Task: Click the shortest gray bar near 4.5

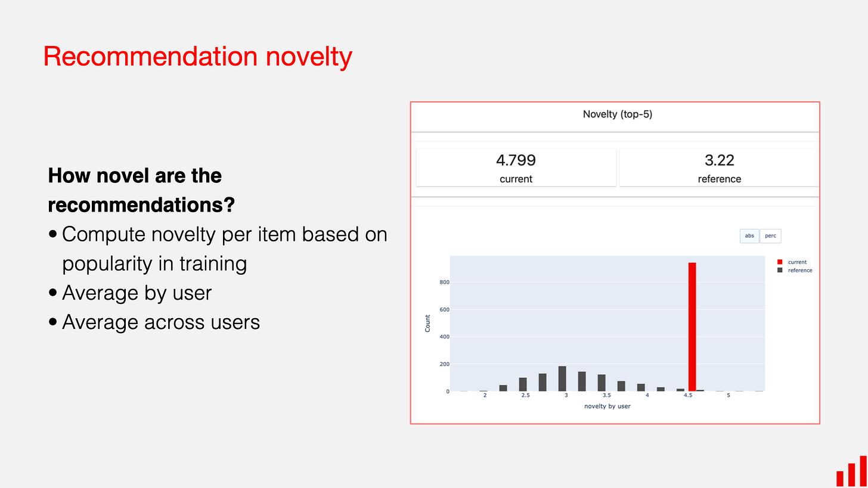Action: point(701,390)
